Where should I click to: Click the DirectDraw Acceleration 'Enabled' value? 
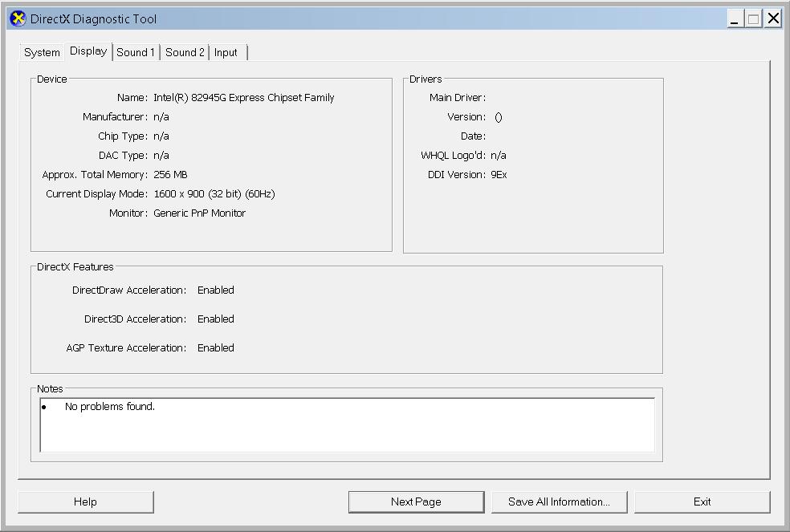(x=216, y=290)
